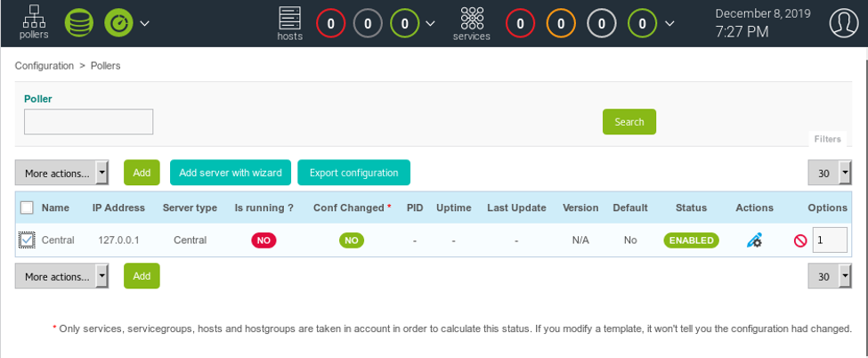
Task: Expand the top More actions dropdown
Action: (61, 173)
